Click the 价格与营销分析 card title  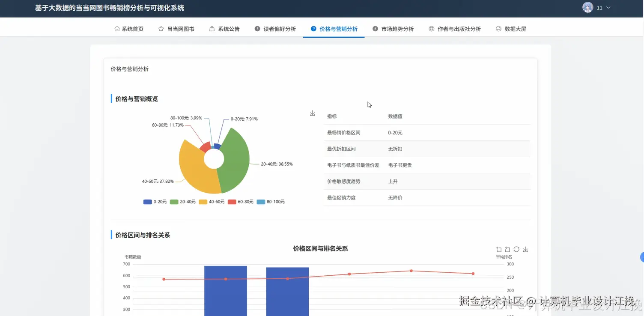pos(130,69)
